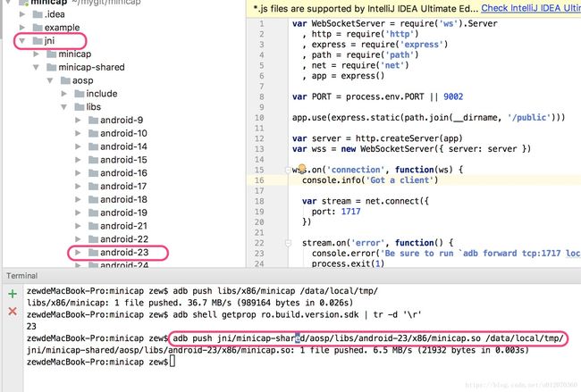Expand the example folder arrow
The width and height of the screenshot is (581, 392).
click(x=22, y=28)
